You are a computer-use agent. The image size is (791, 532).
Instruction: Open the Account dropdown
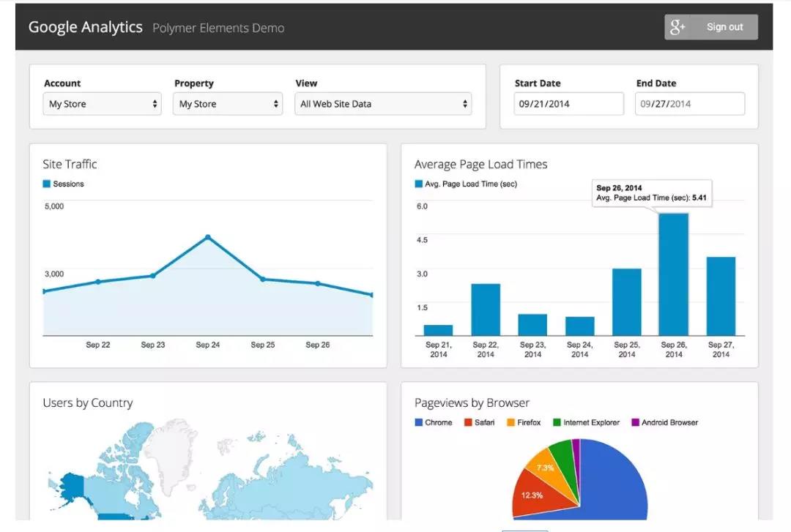(x=102, y=104)
